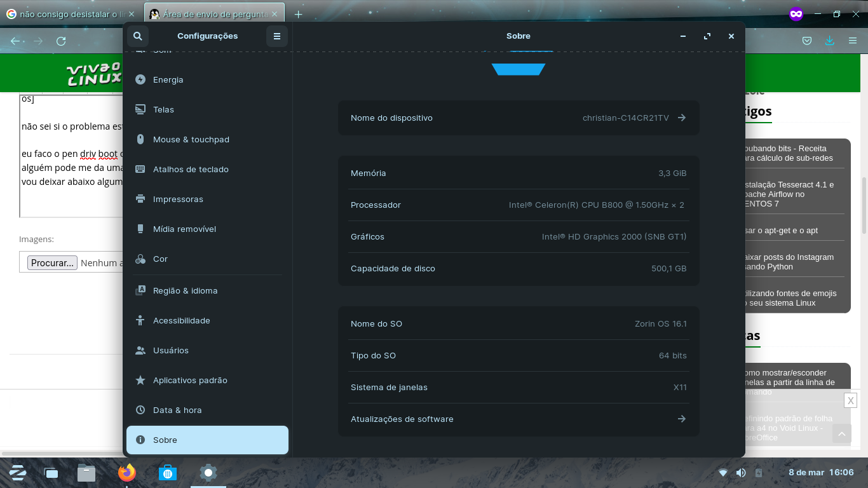Viewport: 868px width, 488px height.
Task: Open the apt-get e o apt article link
Action: click(781, 231)
